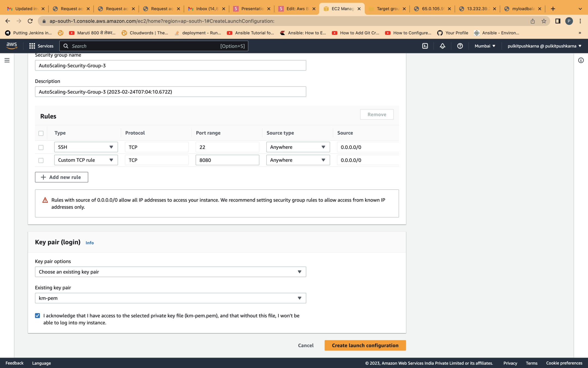Viewport: 588px width, 368px height.
Task: Open AWS CloudShell icon in header
Action: 425,46
